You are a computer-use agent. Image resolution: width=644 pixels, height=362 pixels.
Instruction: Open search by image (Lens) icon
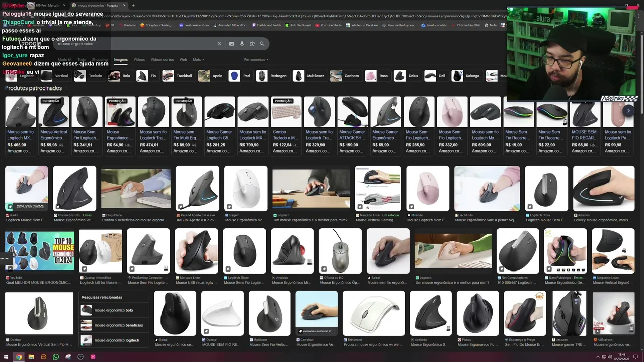tap(252, 44)
